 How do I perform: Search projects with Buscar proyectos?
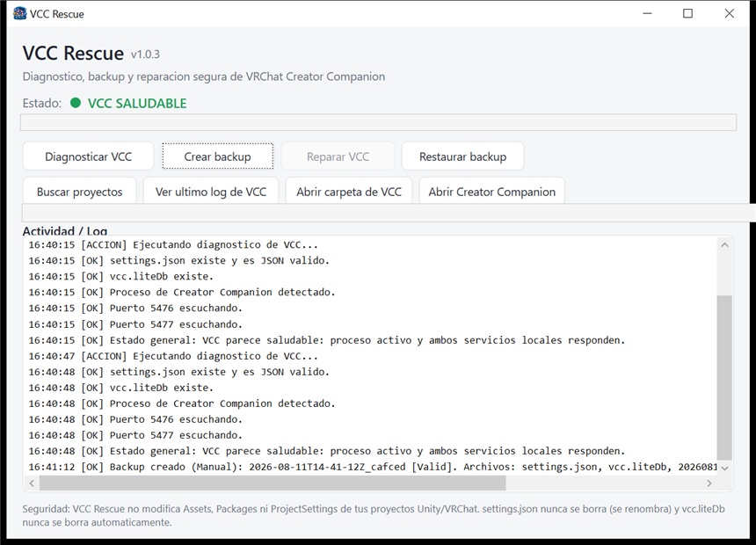(x=79, y=192)
